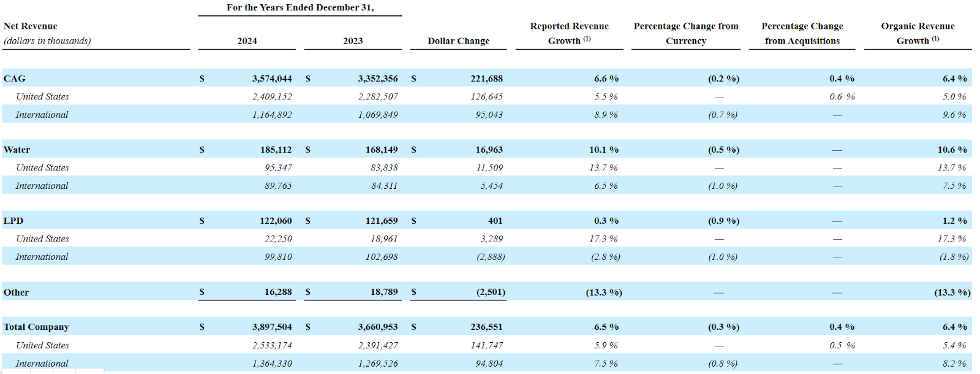Click the Reported Revenue Growth header

click(x=569, y=34)
